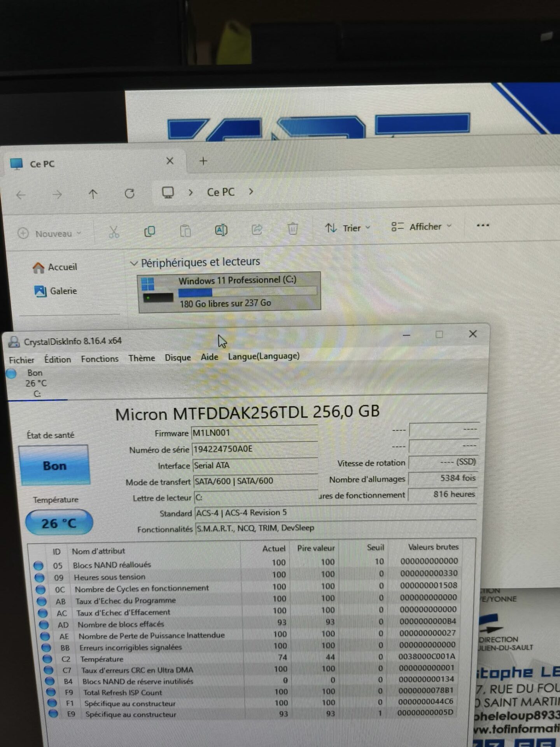Screen dimensions: 560x747
Task: Open the Langue(Language) menu
Action: [264, 356]
